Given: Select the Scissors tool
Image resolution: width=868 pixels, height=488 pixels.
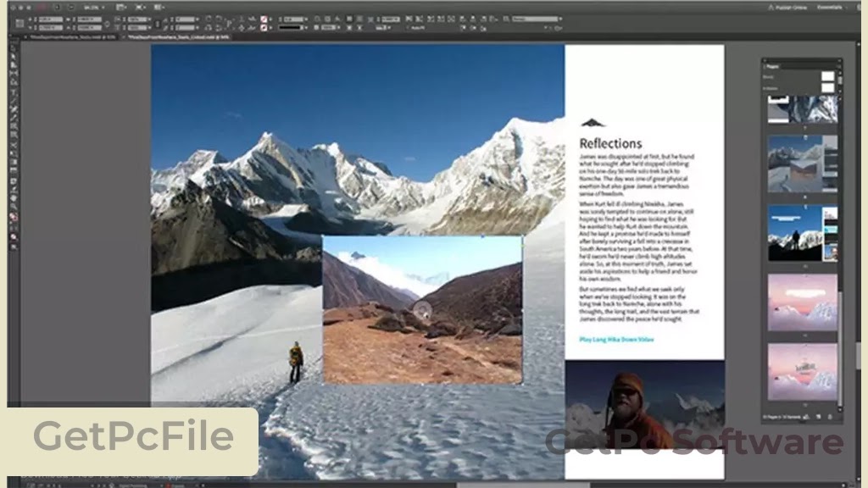Looking at the screenshot, I should click(x=14, y=146).
